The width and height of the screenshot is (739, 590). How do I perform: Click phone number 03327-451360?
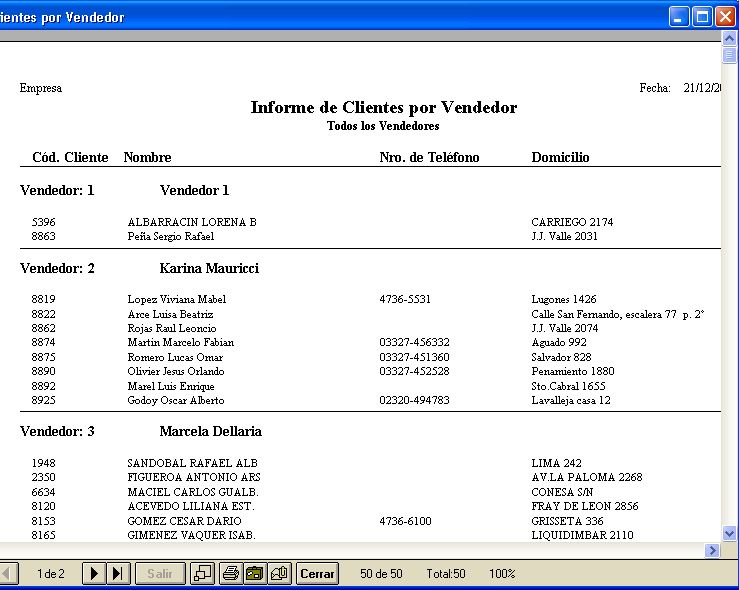414,357
